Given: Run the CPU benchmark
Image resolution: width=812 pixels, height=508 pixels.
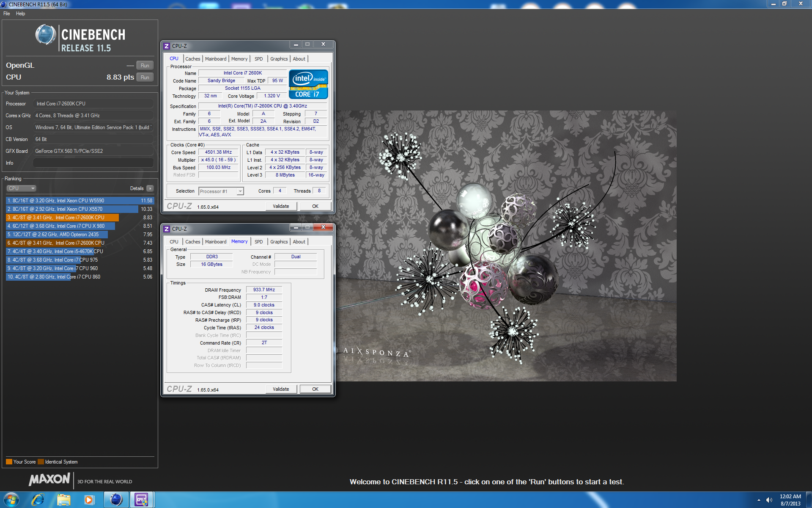Looking at the screenshot, I should pos(145,77).
